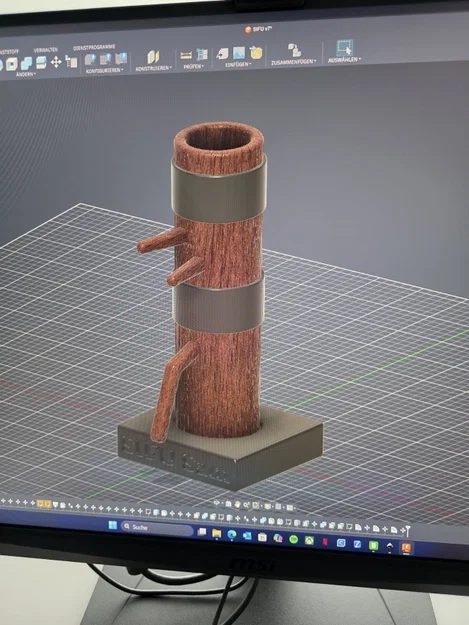
Task: Open Outlook from the taskbar
Action: point(247,536)
